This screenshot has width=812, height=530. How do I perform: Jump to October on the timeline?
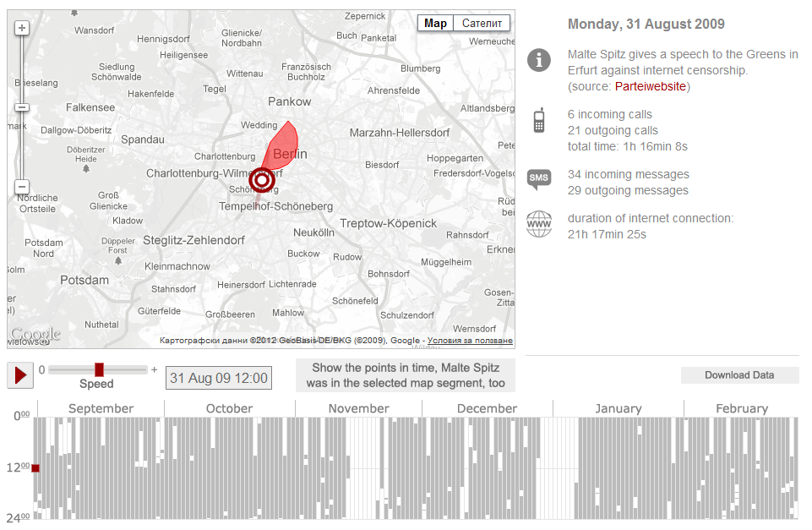click(x=230, y=408)
